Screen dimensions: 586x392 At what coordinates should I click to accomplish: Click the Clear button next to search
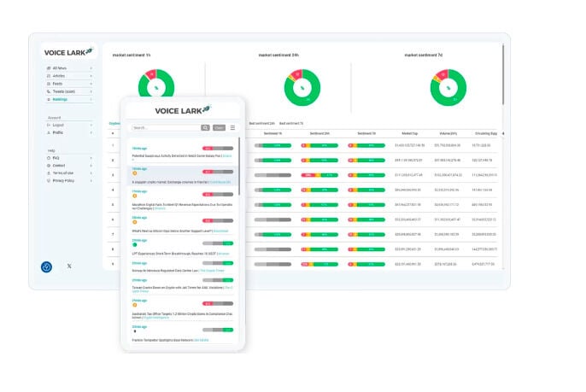[x=219, y=127]
